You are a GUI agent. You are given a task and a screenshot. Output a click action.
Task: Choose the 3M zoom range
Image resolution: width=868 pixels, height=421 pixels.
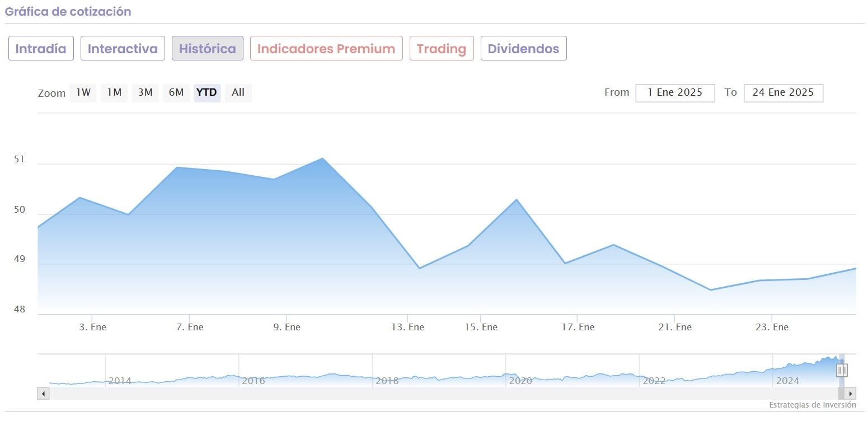point(145,93)
